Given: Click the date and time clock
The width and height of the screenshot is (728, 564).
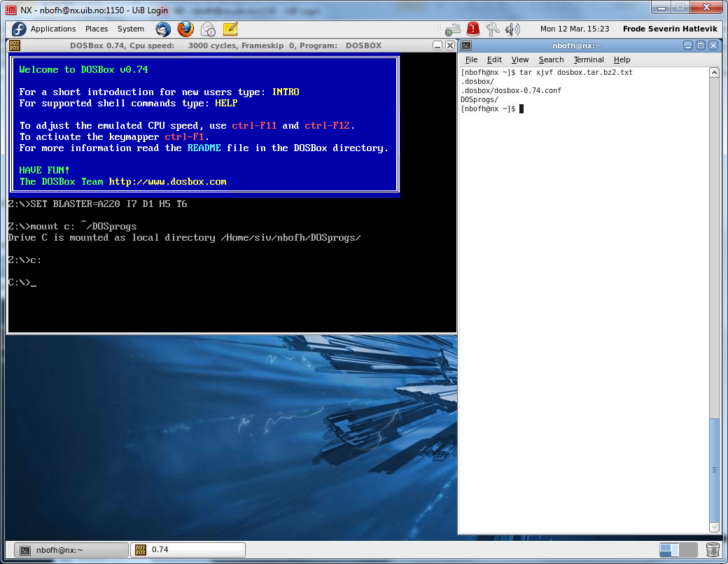Looking at the screenshot, I should [574, 29].
